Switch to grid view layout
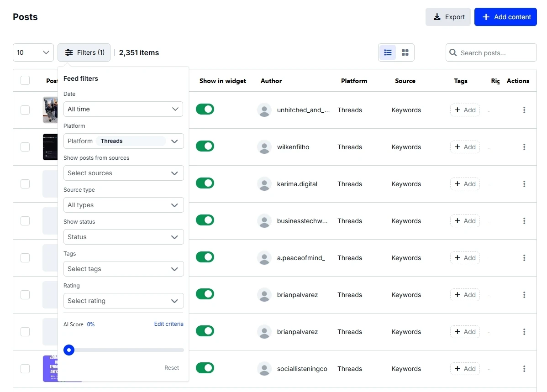Viewport: 547px width, 392px height. [405, 52]
